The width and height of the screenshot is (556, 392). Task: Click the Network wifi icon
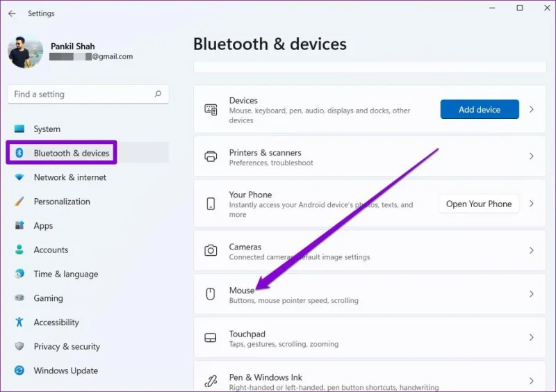19,177
